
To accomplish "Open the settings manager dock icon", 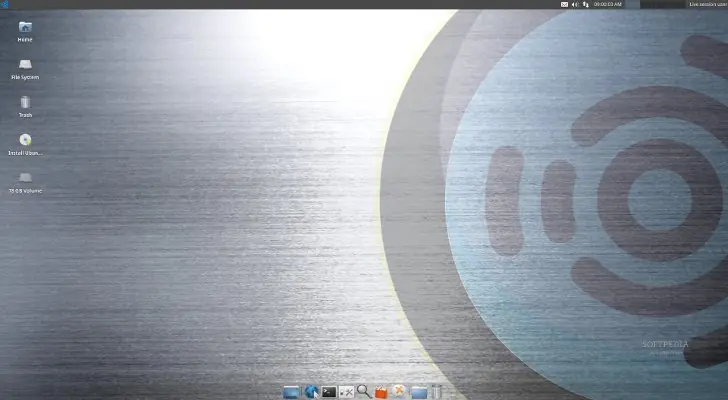I will [x=346, y=392].
